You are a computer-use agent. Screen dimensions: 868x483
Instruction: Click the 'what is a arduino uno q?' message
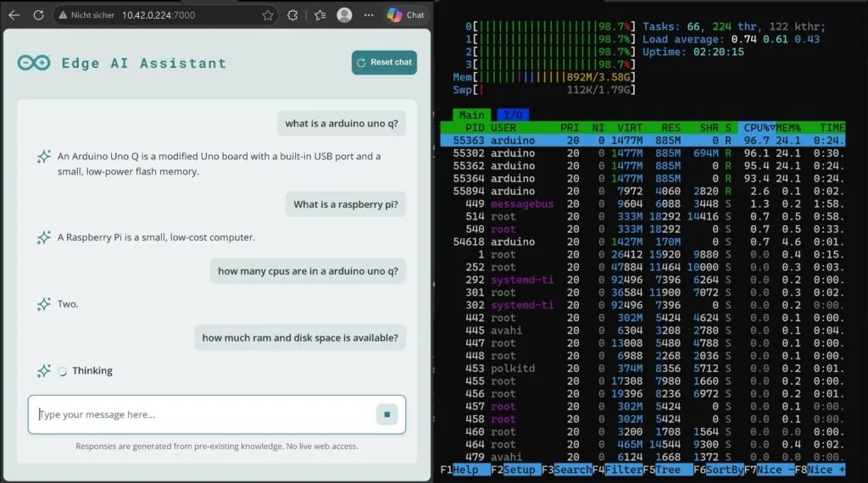pos(342,124)
